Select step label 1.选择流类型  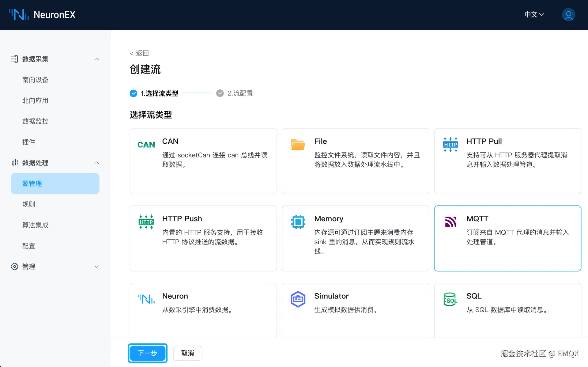159,93
